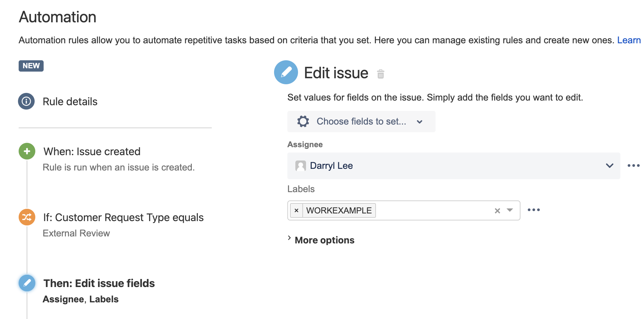Click the orange If condition branch icon

27,217
